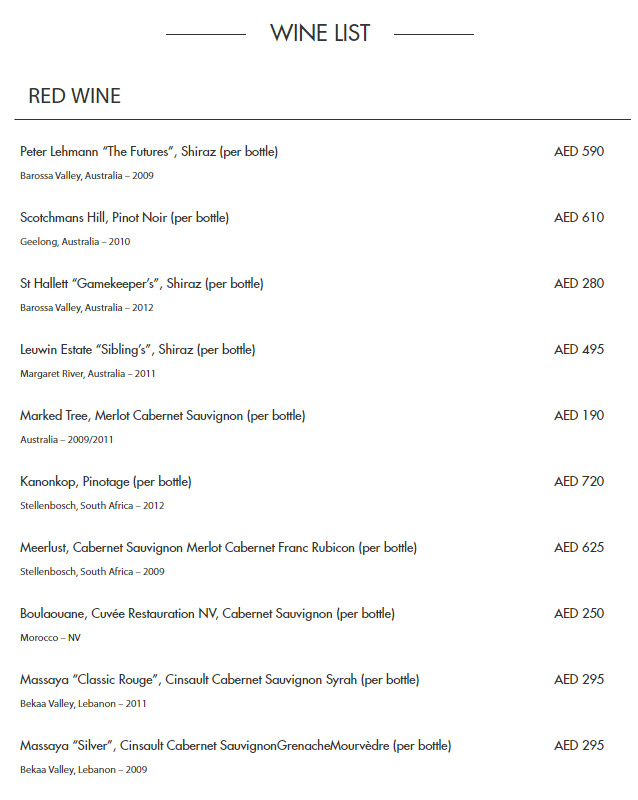Click the AED 625 price

[x=579, y=548]
